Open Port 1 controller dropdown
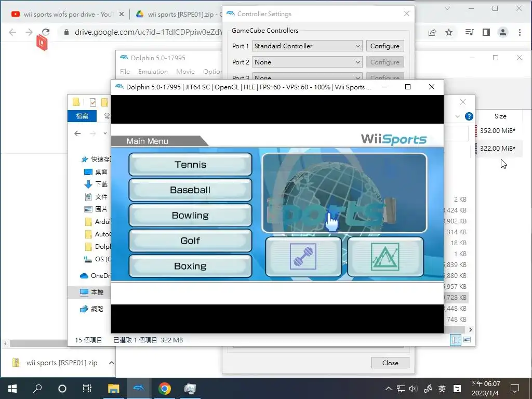532x399 pixels. [308, 46]
